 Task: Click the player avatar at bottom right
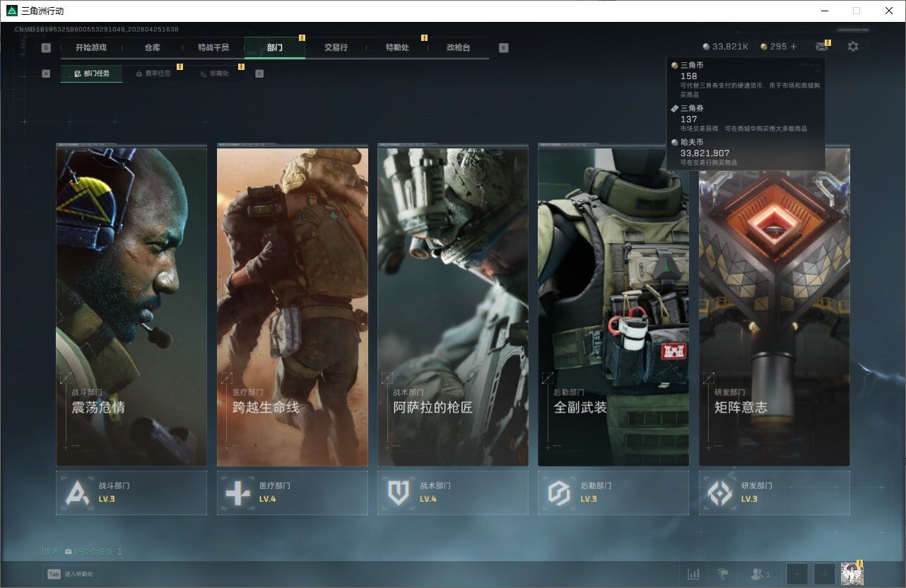pyautogui.click(x=852, y=574)
